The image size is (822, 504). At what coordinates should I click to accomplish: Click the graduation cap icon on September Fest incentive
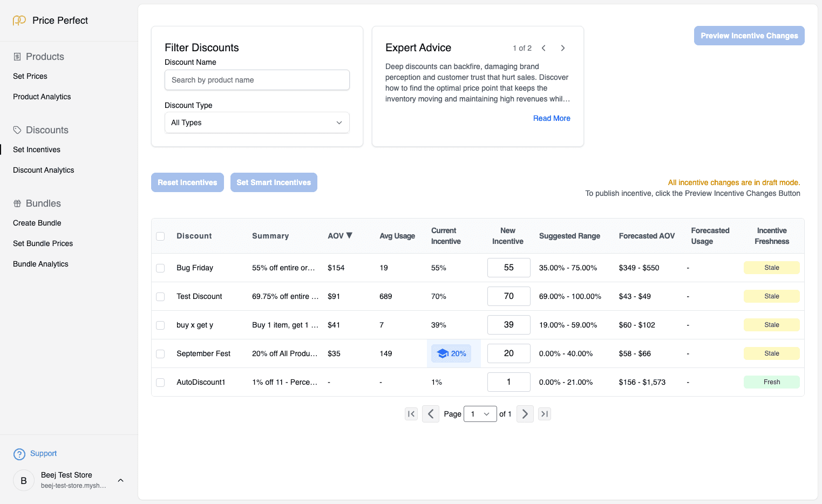tap(444, 353)
